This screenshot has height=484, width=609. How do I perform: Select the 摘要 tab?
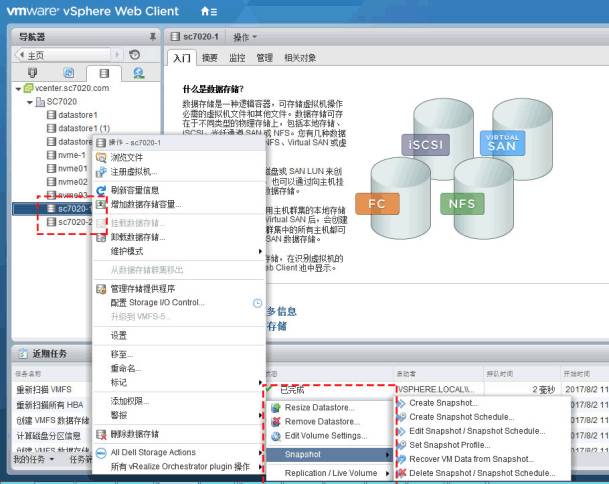[x=209, y=58]
